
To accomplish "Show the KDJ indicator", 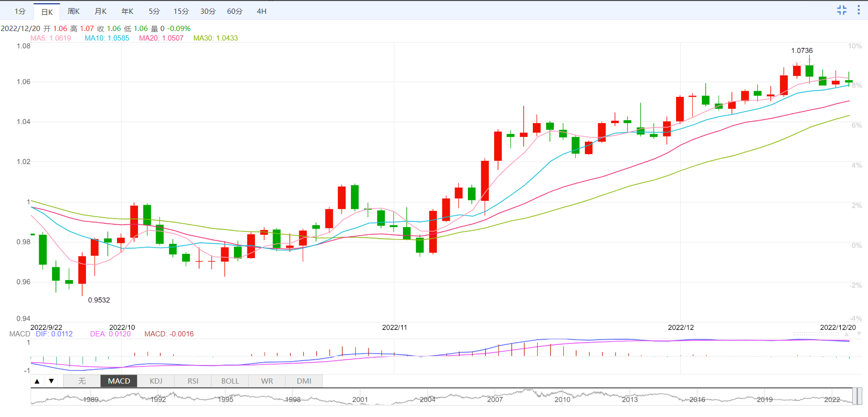I will pos(156,381).
